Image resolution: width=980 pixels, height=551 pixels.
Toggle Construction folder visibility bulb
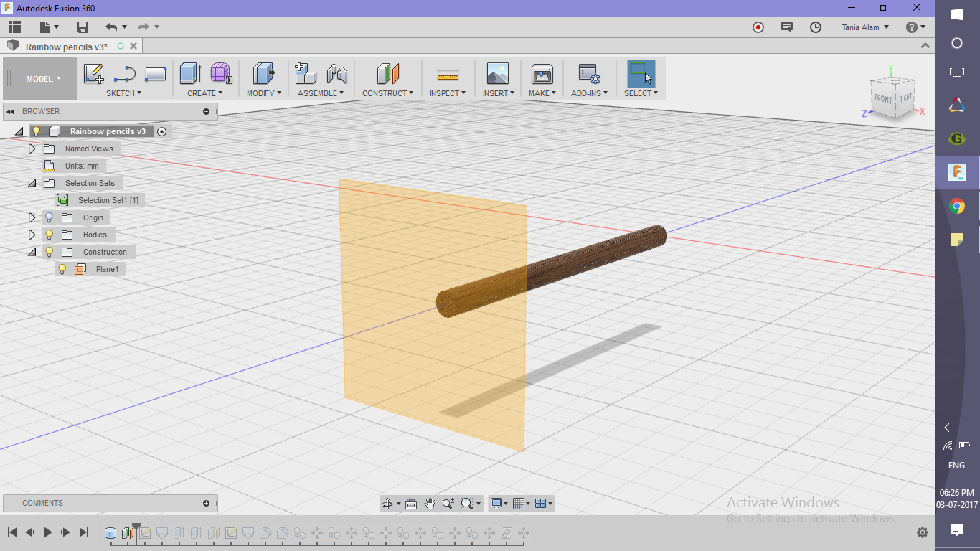pyautogui.click(x=49, y=252)
